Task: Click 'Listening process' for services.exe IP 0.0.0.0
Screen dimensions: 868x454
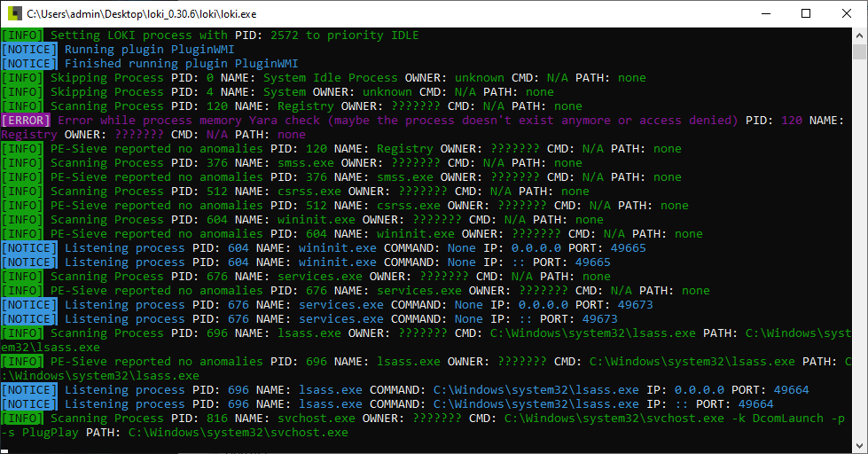Action: [x=124, y=304]
